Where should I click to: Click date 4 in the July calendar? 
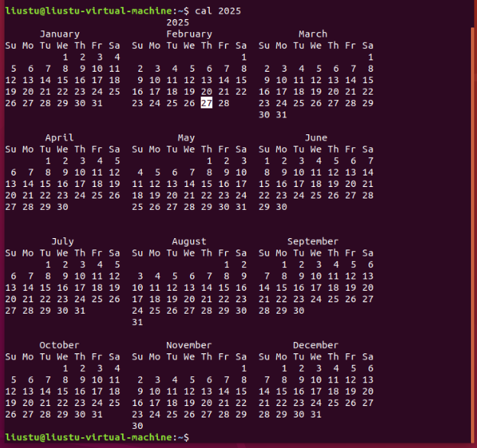coord(98,264)
